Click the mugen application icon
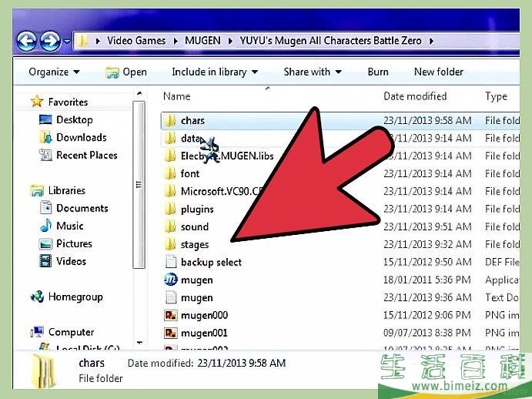The width and height of the screenshot is (532, 399). click(170, 280)
